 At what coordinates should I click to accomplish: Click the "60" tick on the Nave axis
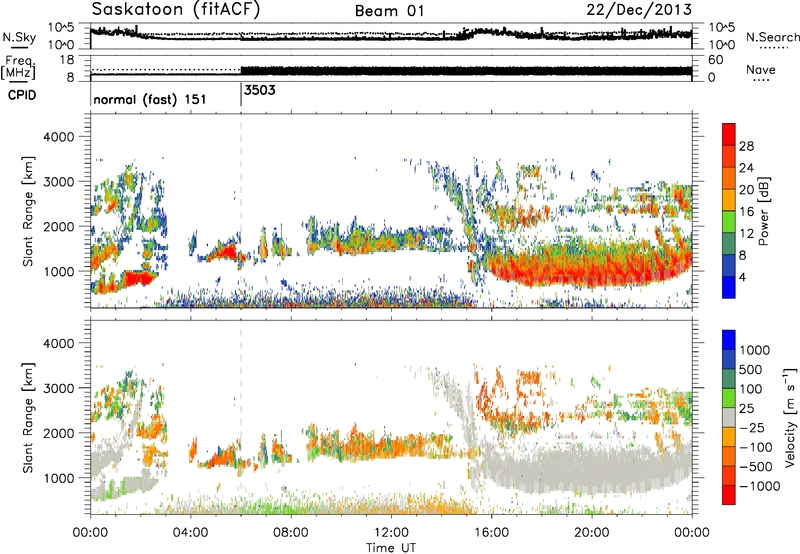[715, 60]
